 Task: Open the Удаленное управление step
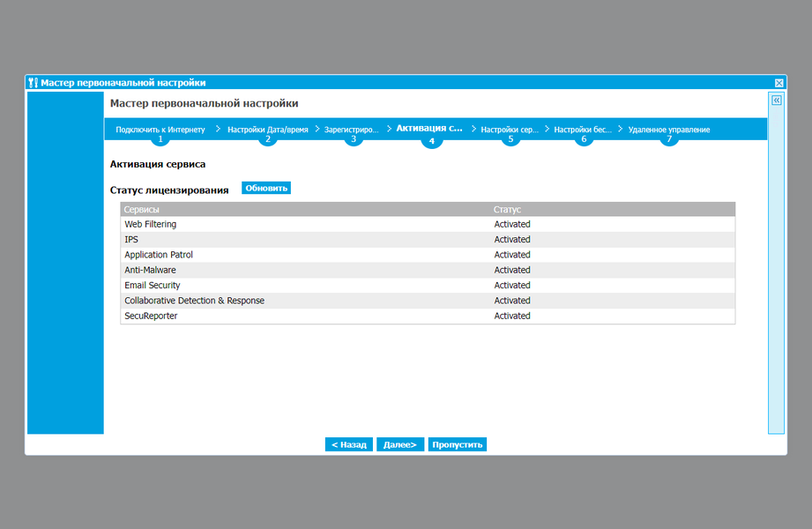[x=669, y=130]
